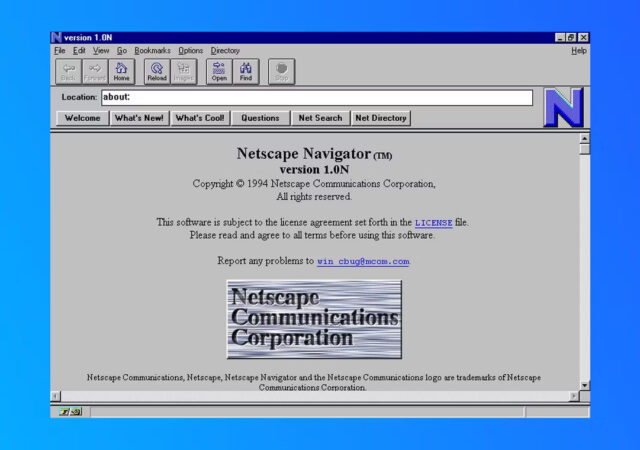
Task: Reload the current page
Action: (x=157, y=71)
